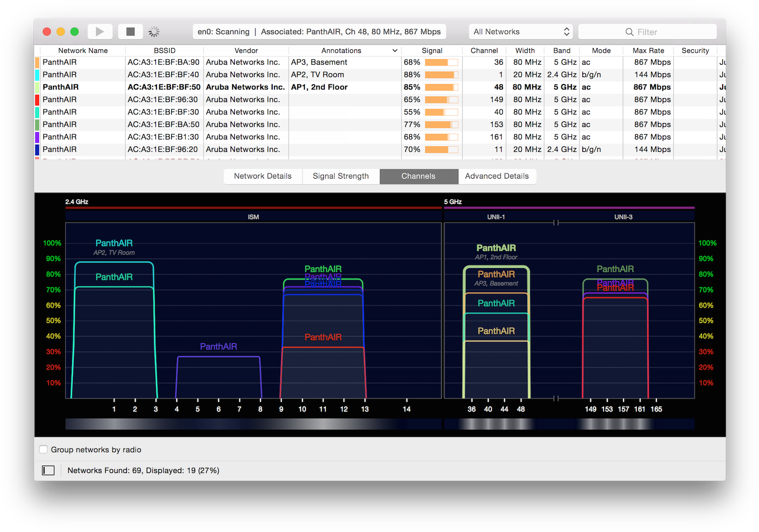Enable Group networks by radio
The height and width of the screenshot is (532, 759).
pyautogui.click(x=43, y=449)
